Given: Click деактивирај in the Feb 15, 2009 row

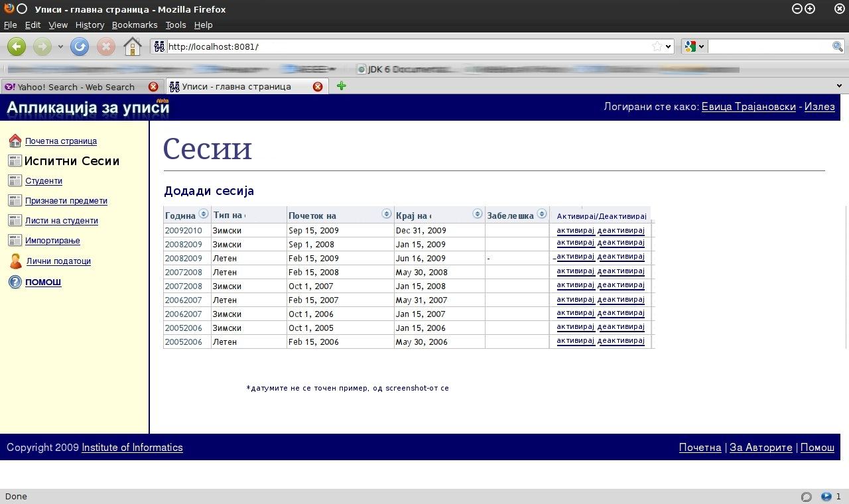Looking at the screenshot, I should point(621,257).
